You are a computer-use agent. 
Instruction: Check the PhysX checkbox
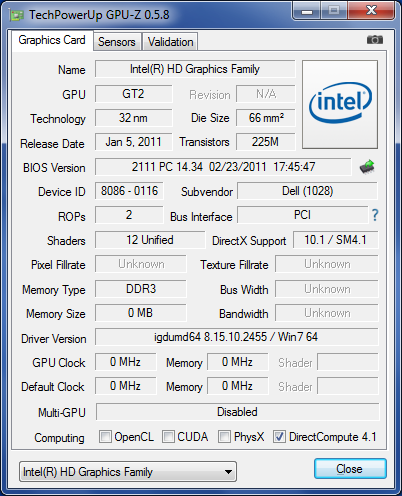tap(224, 437)
